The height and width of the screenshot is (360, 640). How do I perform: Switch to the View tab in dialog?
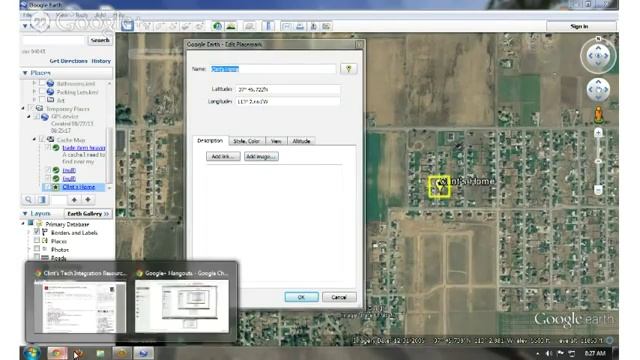tap(276, 141)
